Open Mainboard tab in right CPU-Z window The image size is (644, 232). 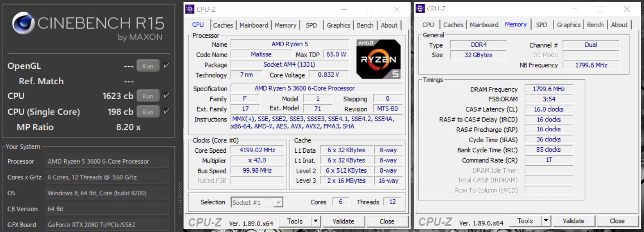[x=484, y=25]
